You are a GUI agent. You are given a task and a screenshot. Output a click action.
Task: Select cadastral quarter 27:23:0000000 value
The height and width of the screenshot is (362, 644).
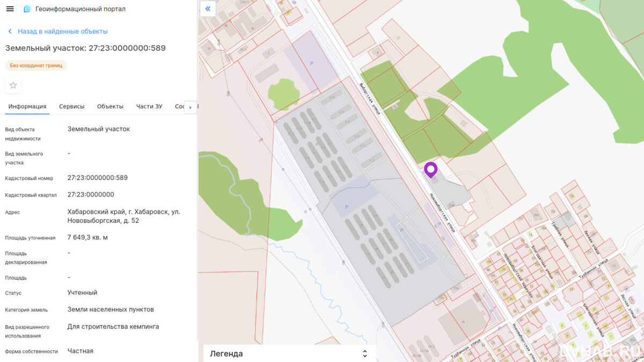[x=91, y=194]
